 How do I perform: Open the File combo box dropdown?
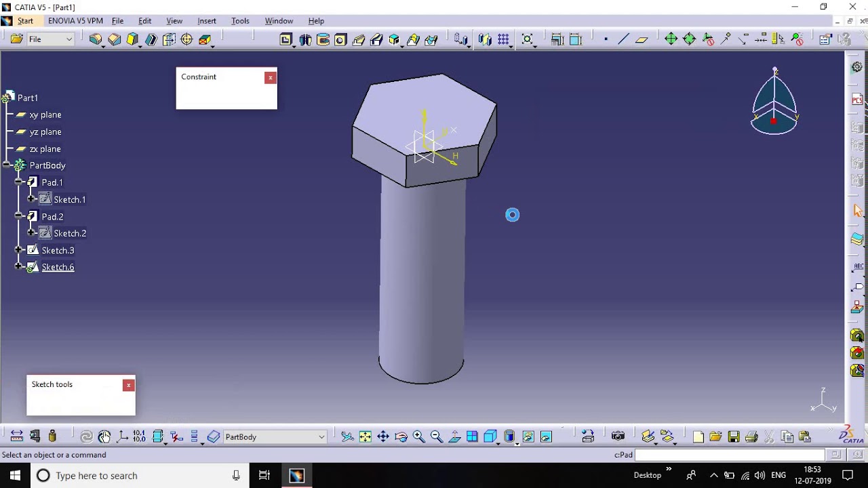pos(68,39)
